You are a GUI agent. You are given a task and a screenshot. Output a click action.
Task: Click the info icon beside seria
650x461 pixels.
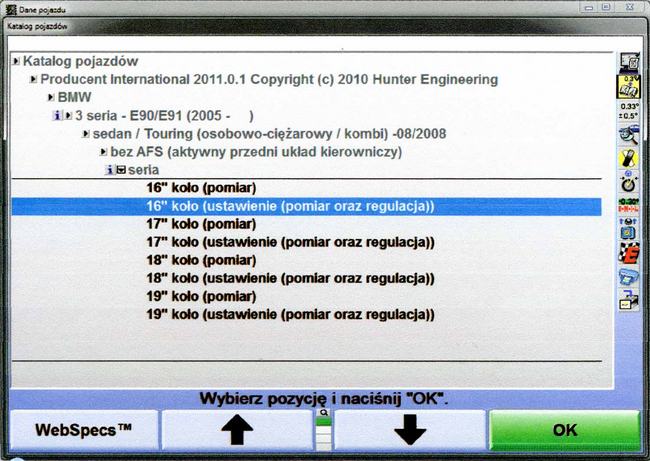click(x=110, y=170)
